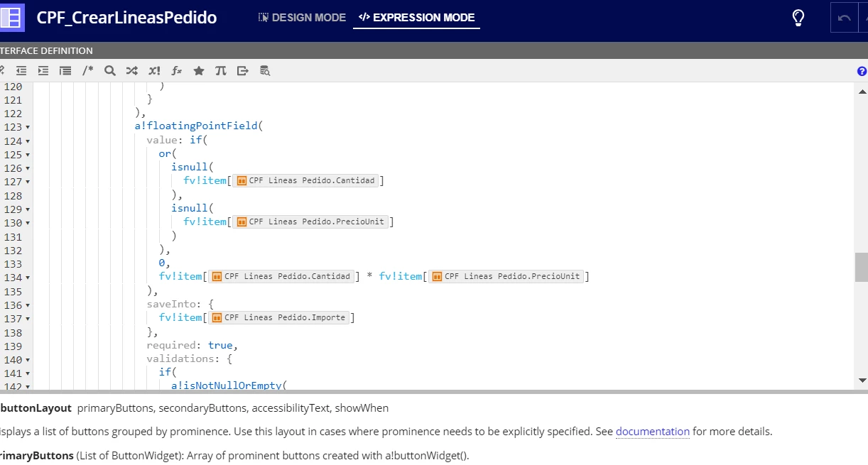Collapse code fold at line 126
Screen dimensions: 868x465
click(x=27, y=168)
